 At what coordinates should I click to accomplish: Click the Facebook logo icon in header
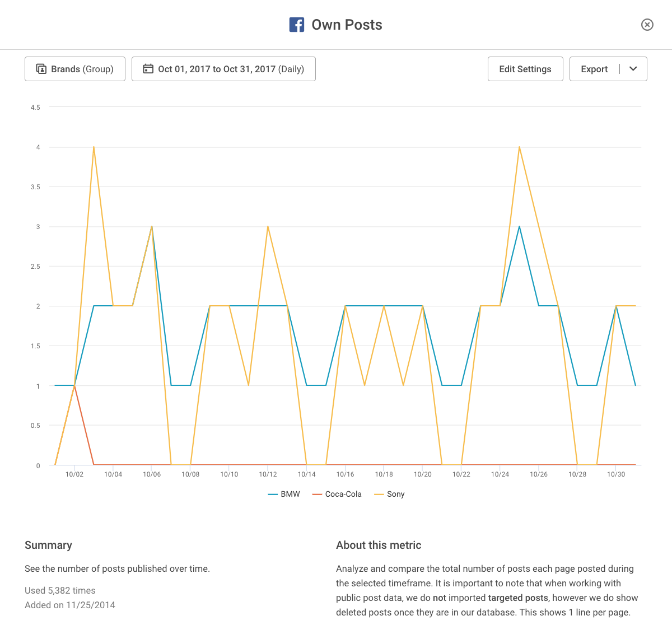point(297,25)
